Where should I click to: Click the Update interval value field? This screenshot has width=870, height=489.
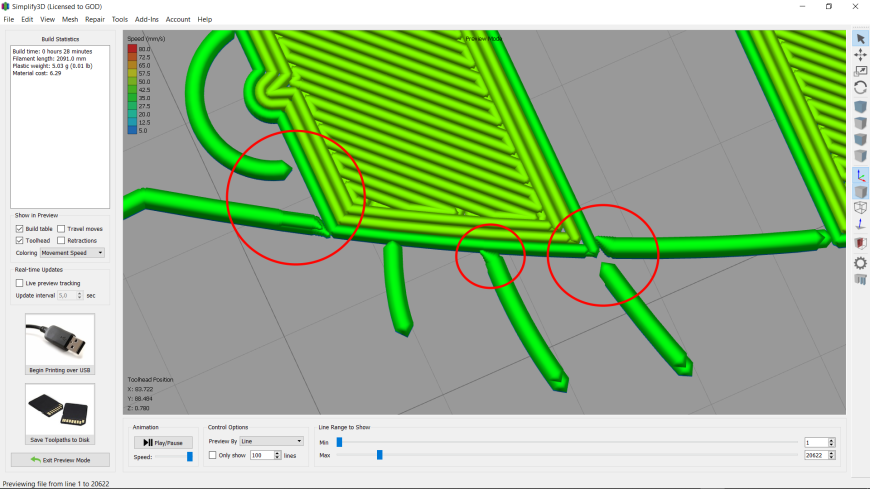pyautogui.click(x=67, y=296)
